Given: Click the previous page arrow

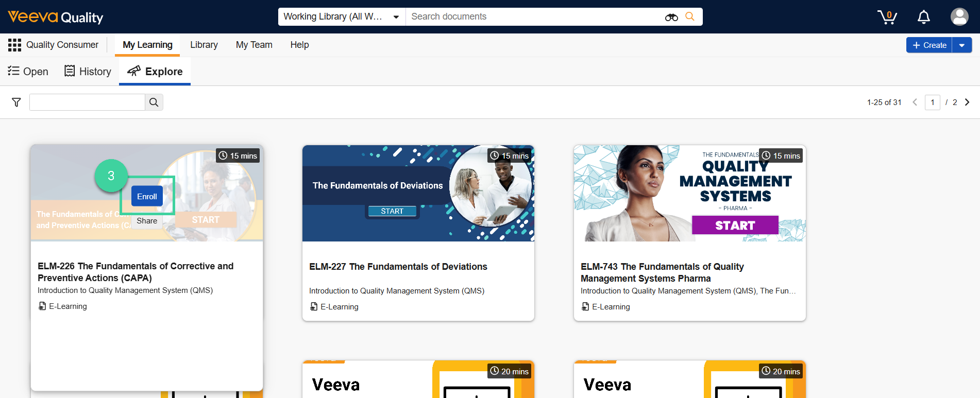Looking at the screenshot, I should (915, 102).
